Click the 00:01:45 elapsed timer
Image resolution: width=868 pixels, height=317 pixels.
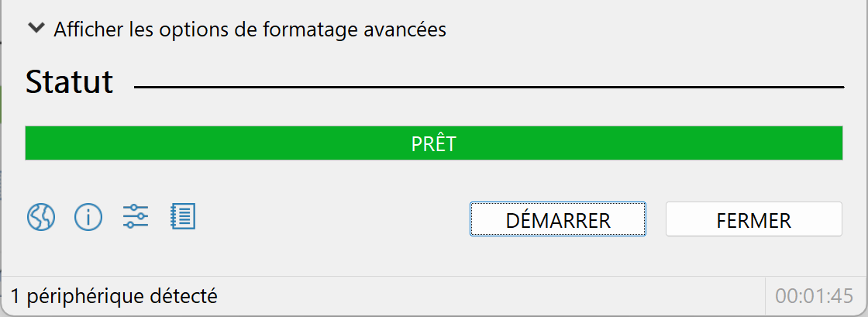tap(815, 297)
